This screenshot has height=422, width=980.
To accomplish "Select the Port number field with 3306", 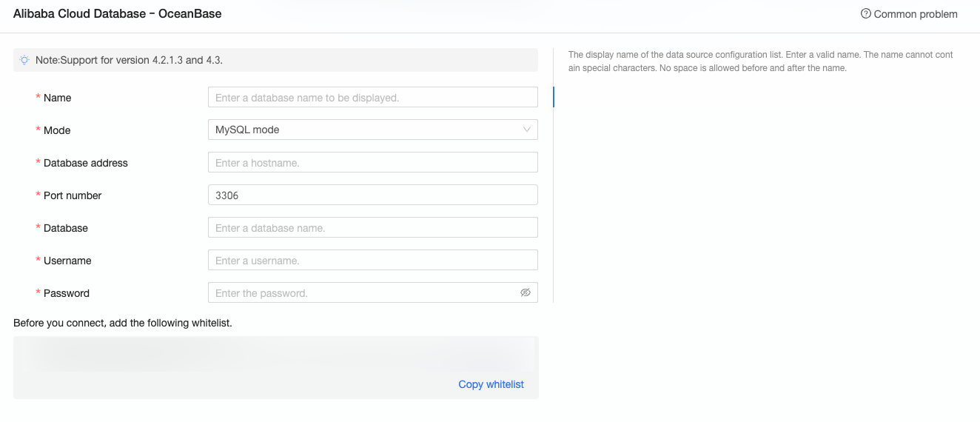I will 373,195.
